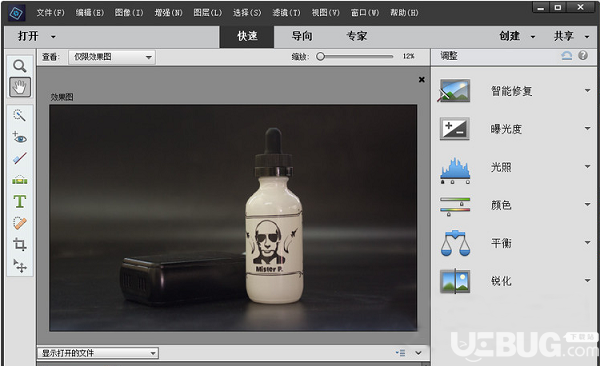Switch to the 专家 mode tab
Image resolution: width=600 pixels, height=366 pixels.
pyautogui.click(x=357, y=36)
